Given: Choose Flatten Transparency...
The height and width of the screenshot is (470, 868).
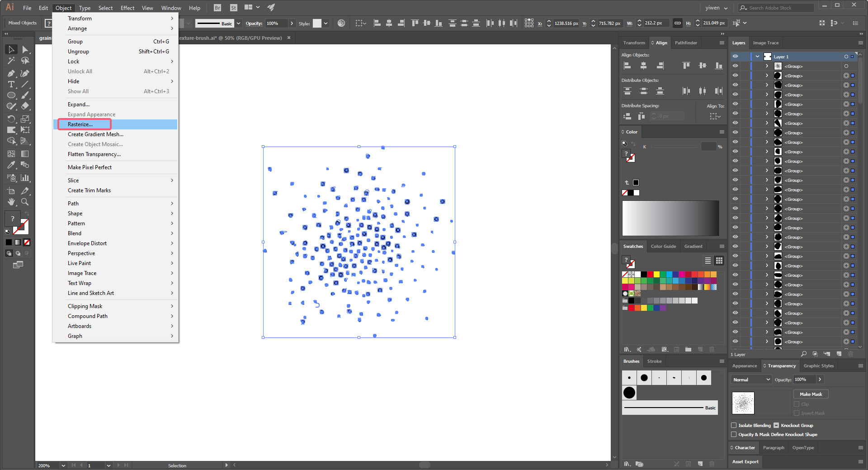Looking at the screenshot, I should (116, 154).
